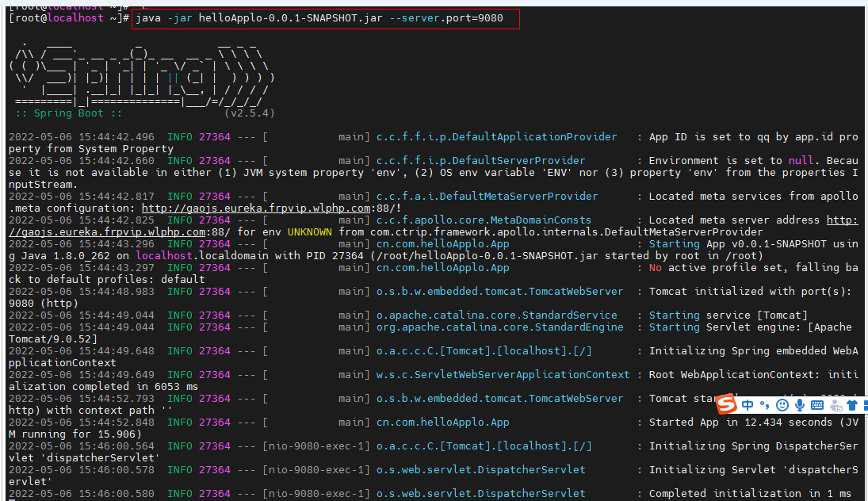The height and width of the screenshot is (501, 868).
Task: Click the magenta 'null' environment value
Action: click(x=801, y=161)
